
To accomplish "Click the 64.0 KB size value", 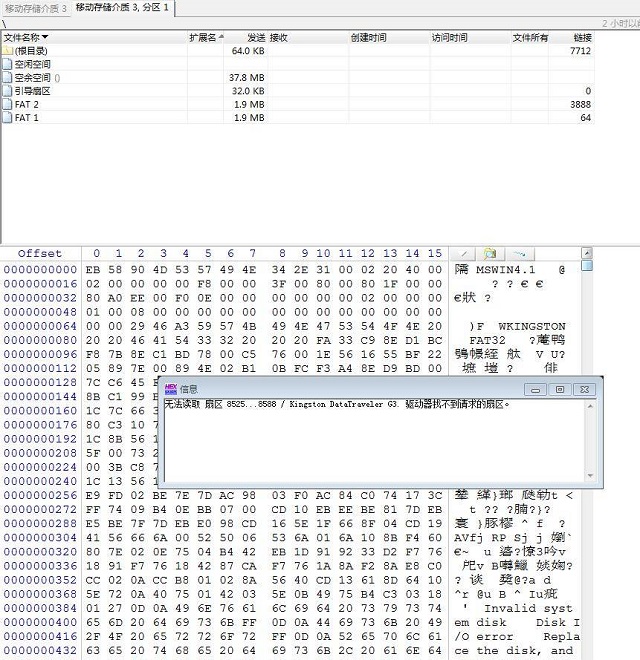I will pos(248,51).
